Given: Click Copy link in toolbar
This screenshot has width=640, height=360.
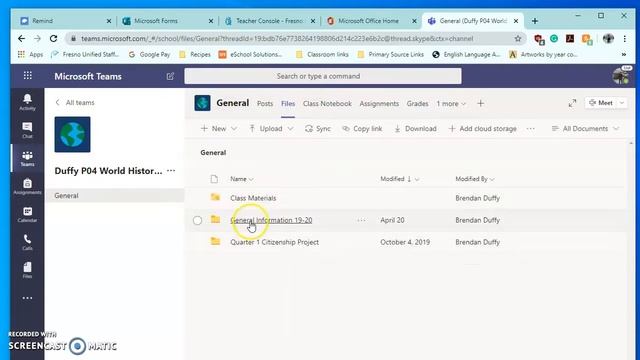Looking at the screenshot, I should pyautogui.click(x=362, y=129).
